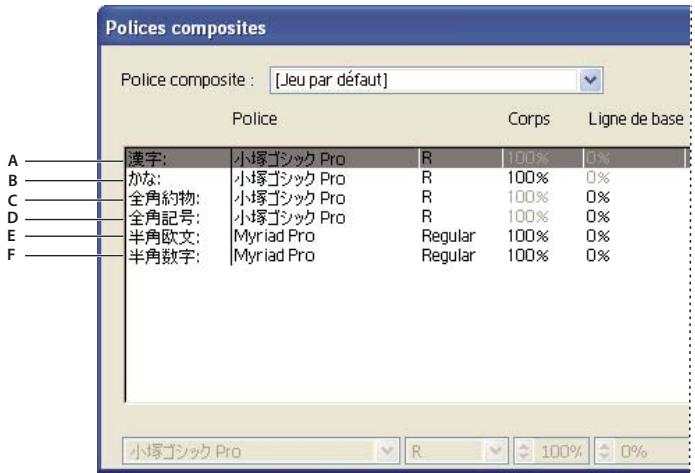Click the bottom 0% baseline stepper arrows
Image resolution: width=695 pixels, height=473 pixels.
coord(604,451)
